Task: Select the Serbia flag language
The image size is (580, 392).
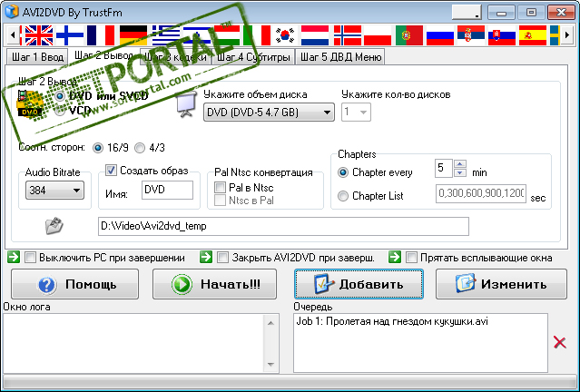Action: point(471,35)
